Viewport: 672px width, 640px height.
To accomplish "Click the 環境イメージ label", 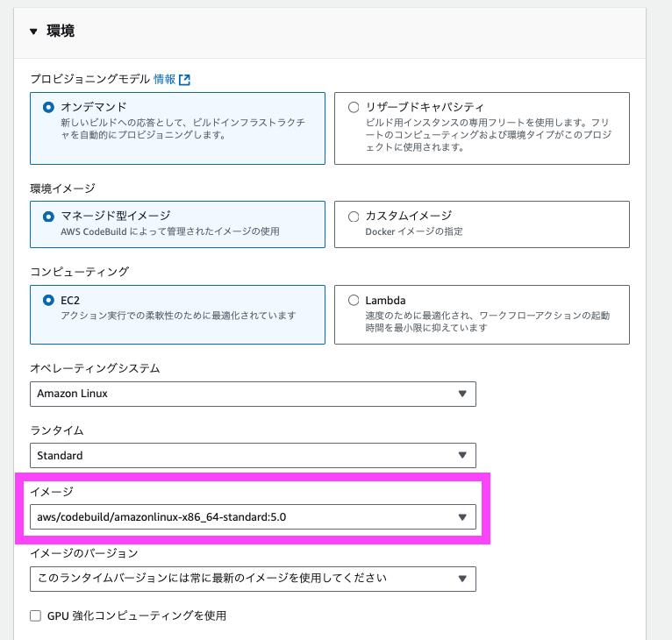I will point(62,188).
